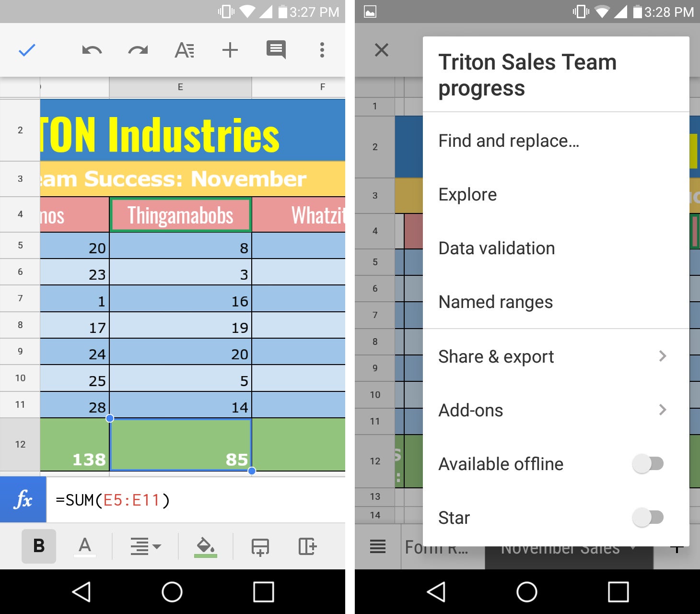Select the column E header

[x=180, y=87]
